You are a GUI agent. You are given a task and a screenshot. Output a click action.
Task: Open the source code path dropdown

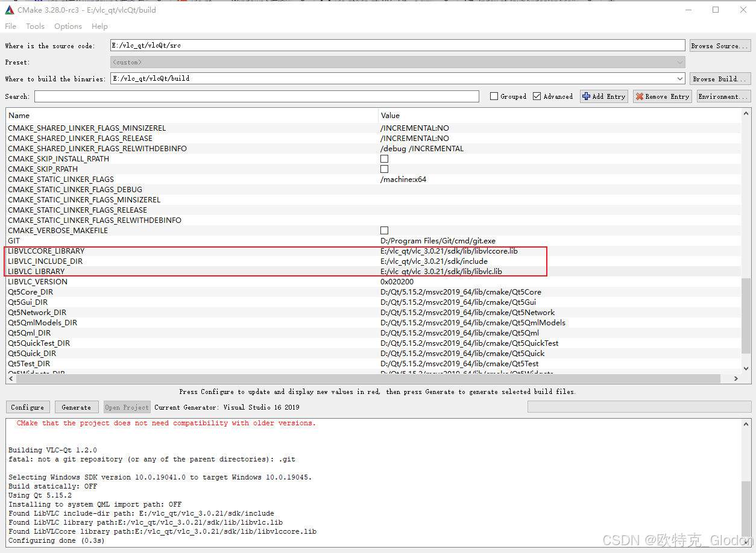tap(680, 45)
